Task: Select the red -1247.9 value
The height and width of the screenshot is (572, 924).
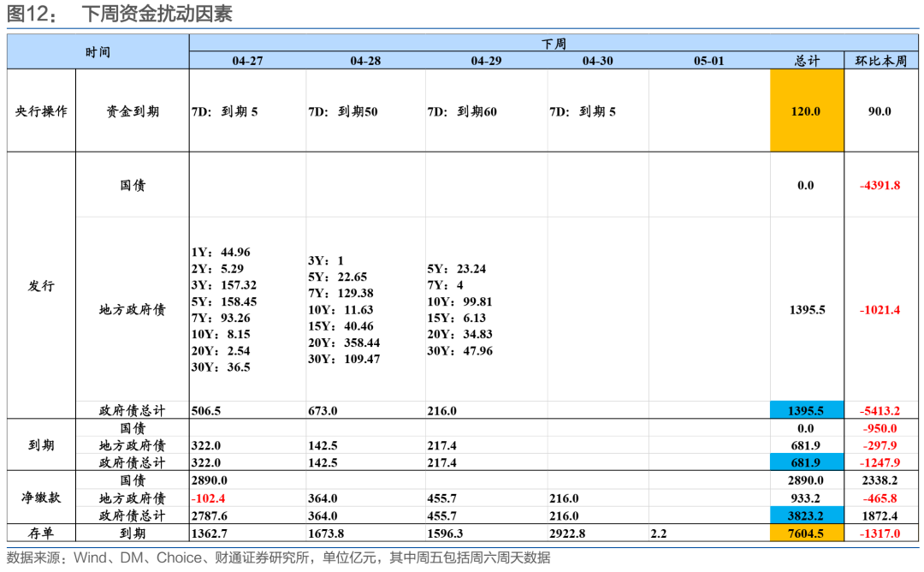Action: pyautogui.click(x=880, y=462)
